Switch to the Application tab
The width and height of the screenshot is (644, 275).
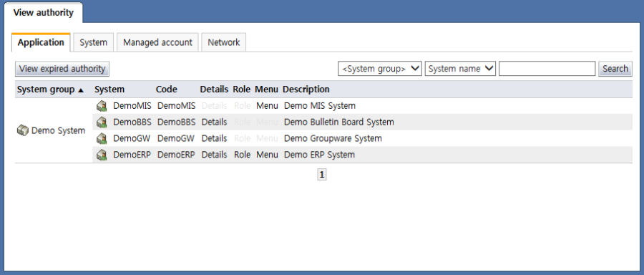41,42
